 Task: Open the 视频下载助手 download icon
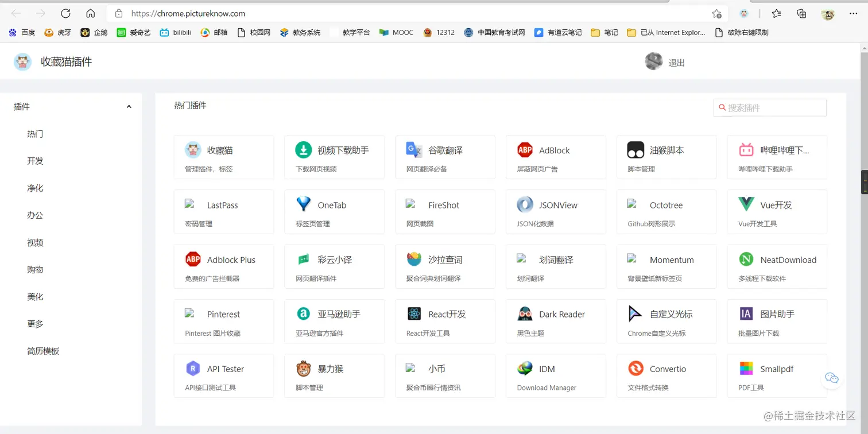pyautogui.click(x=303, y=150)
